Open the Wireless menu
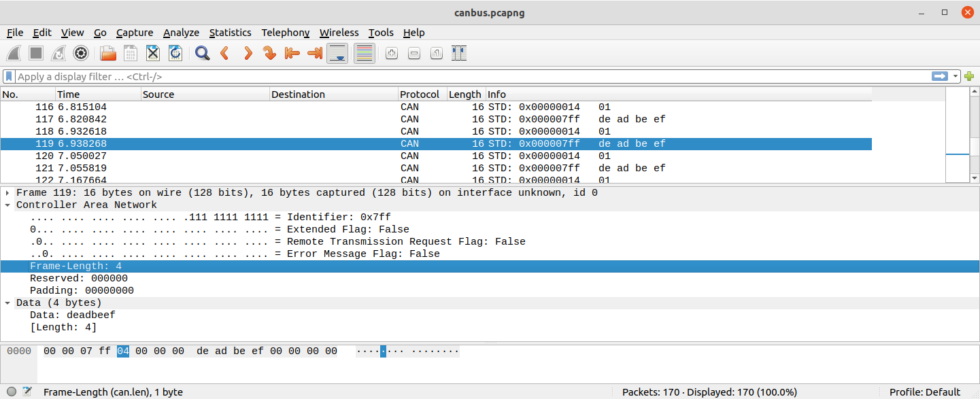Screen dimensions: 980x399 coord(339,33)
